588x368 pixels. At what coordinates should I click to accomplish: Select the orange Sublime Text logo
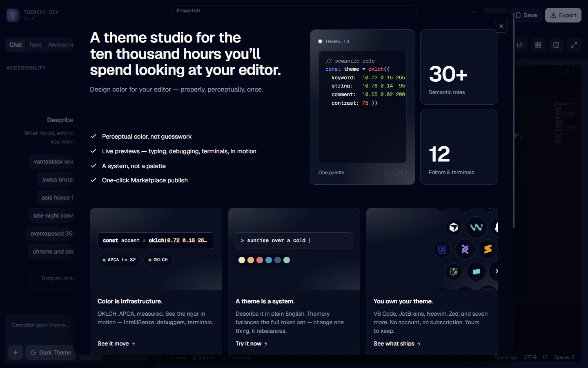tap(488, 249)
